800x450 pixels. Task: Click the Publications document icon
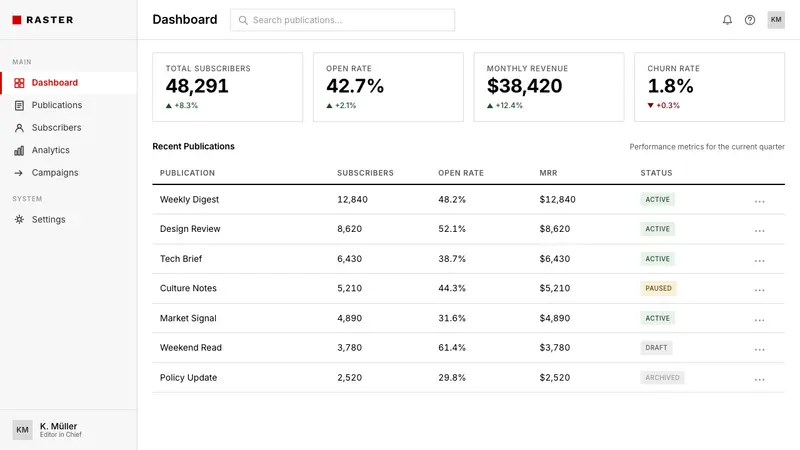[19, 105]
